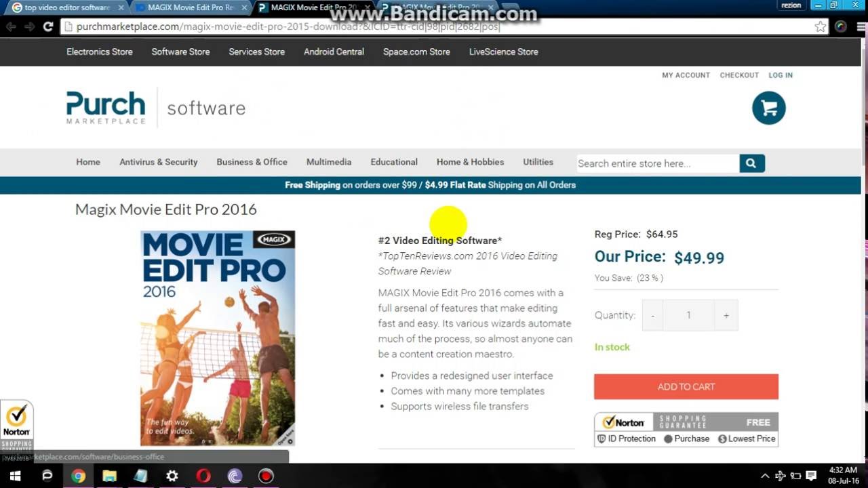868x488 pixels.
Task: Click the Add to Cart button
Action: (686, 386)
